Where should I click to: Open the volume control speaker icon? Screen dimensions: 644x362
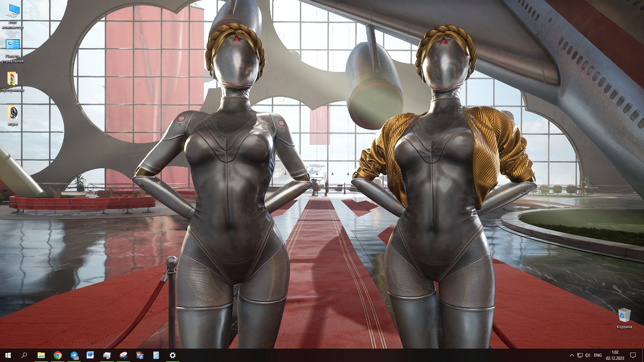[587, 355]
